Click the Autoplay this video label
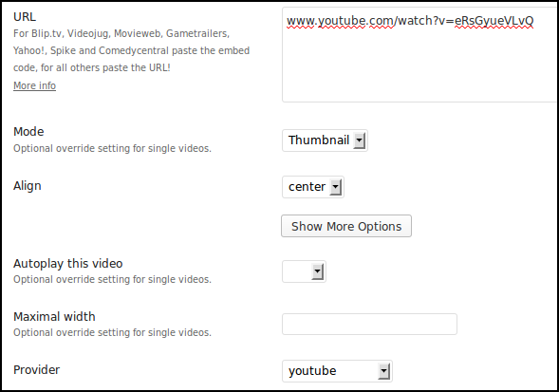This screenshot has width=559, height=392. (68, 264)
